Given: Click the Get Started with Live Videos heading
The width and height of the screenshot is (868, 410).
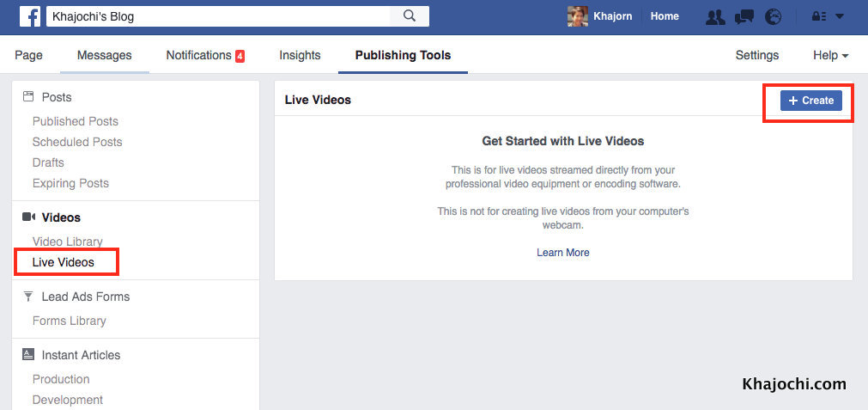Looking at the screenshot, I should 563,141.
